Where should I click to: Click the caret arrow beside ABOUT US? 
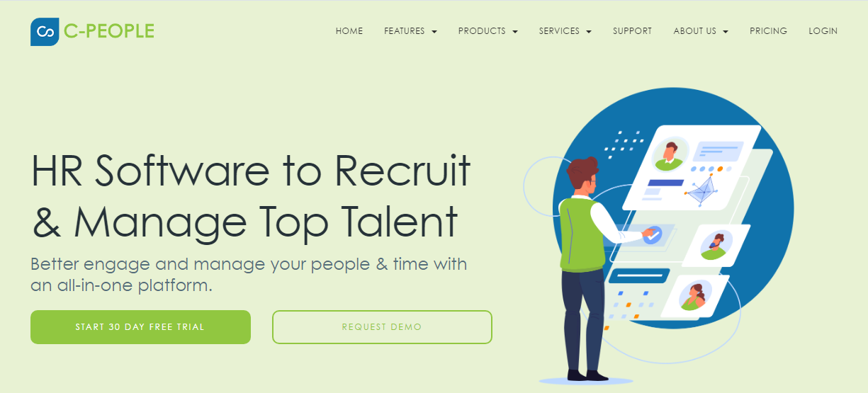tap(725, 32)
